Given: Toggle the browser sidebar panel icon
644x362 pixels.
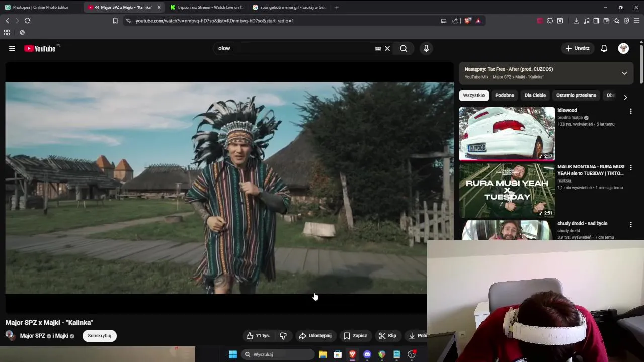Looking at the screenshot, I should 596,21.
